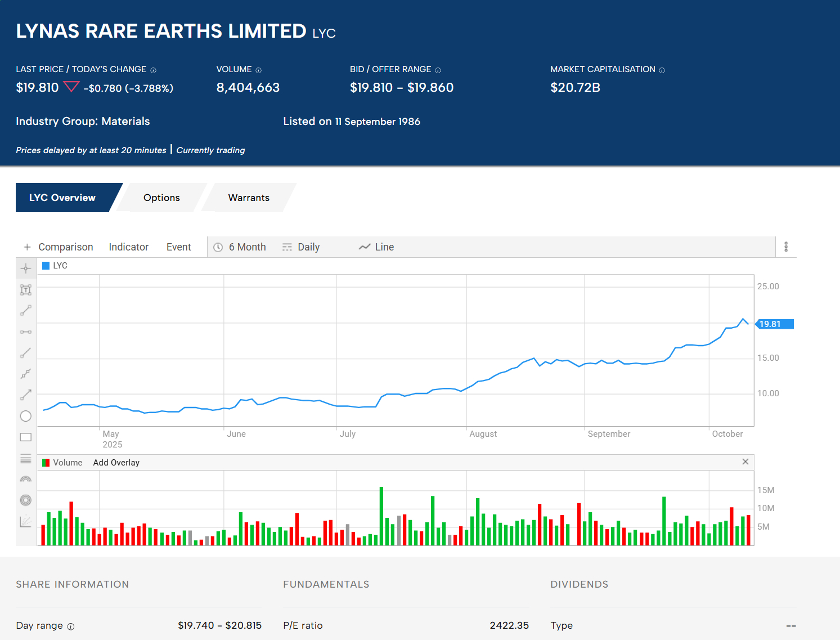
Task: Click the interval icon beside Daily
Action: click(x=287, y=247)
